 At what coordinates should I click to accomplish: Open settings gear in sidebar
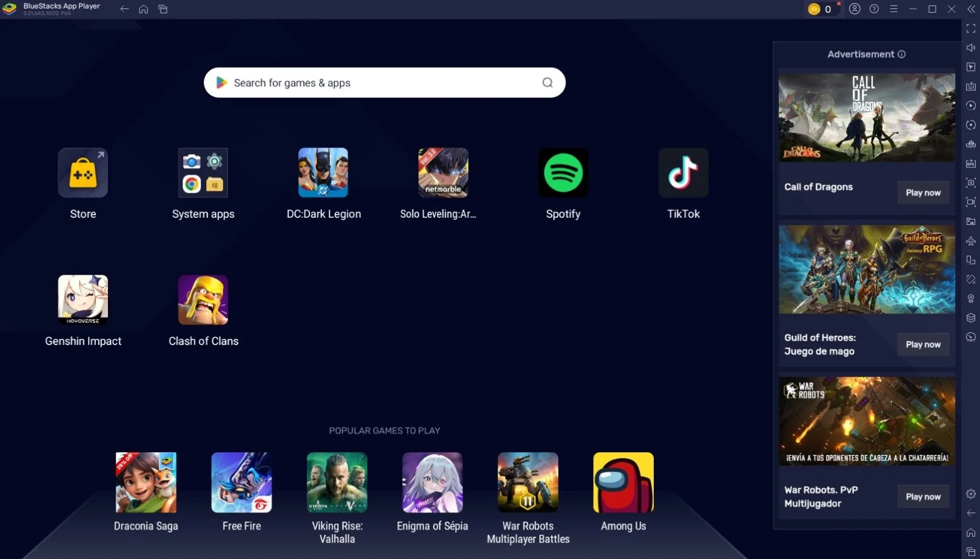[971, 494]
